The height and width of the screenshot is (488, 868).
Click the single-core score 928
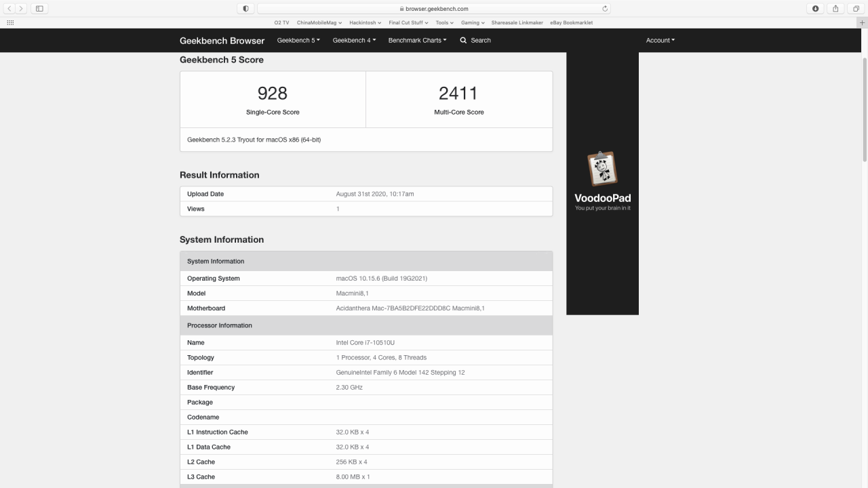click(273, 93)
